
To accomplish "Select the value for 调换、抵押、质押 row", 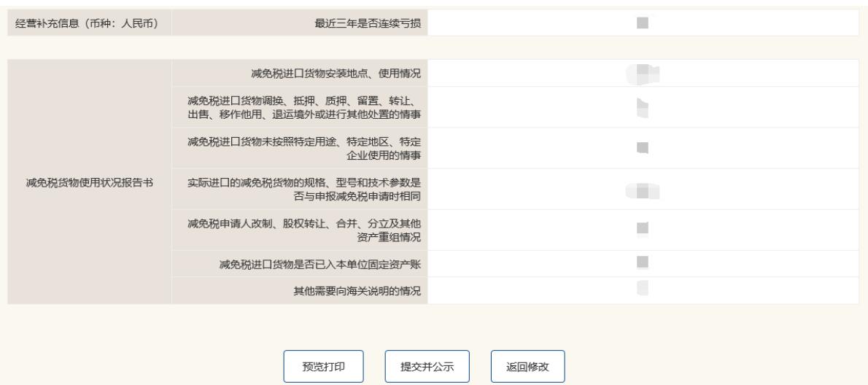I will 643,106.
